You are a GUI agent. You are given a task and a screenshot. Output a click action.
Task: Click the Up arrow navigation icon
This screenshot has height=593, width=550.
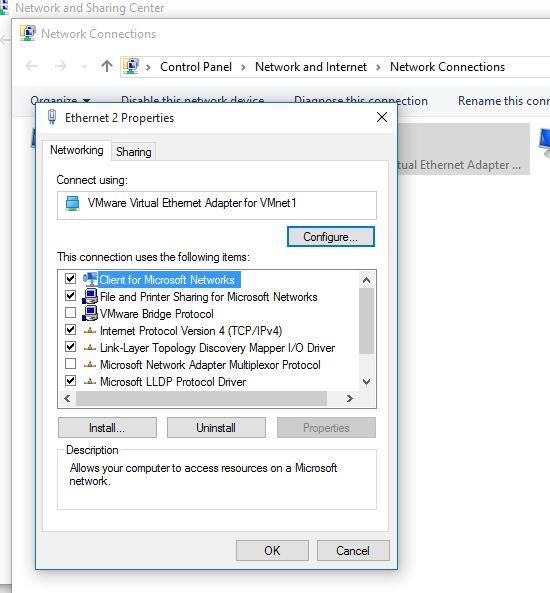point(107,67)
